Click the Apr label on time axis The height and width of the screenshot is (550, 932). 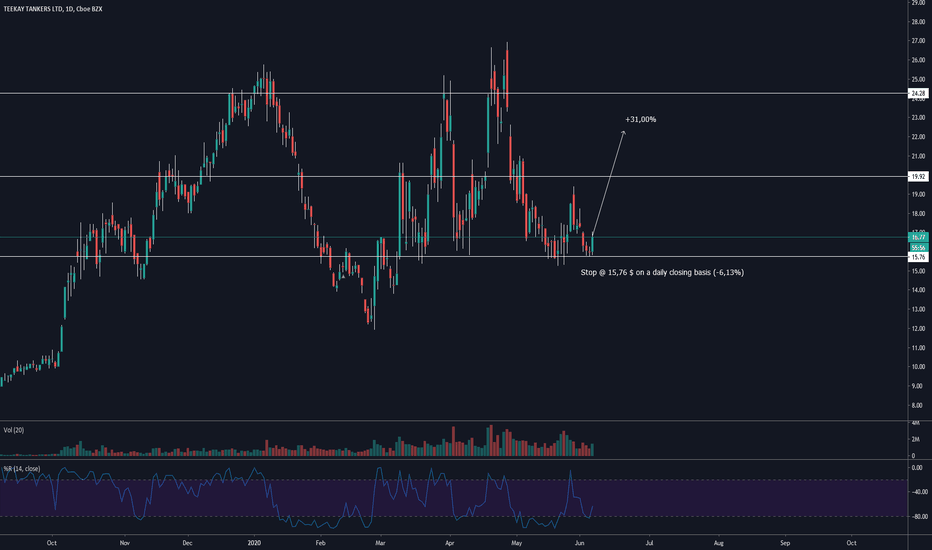[x=449, y=543]
